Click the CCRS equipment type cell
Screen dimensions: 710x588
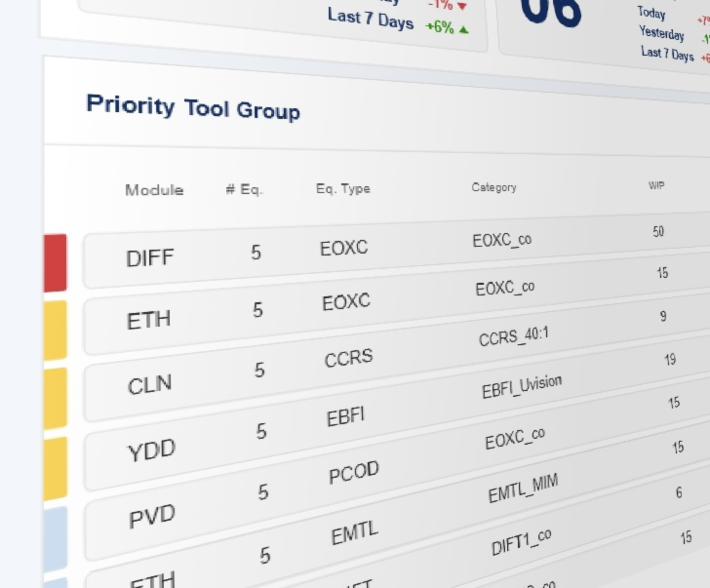pos(349,358)
